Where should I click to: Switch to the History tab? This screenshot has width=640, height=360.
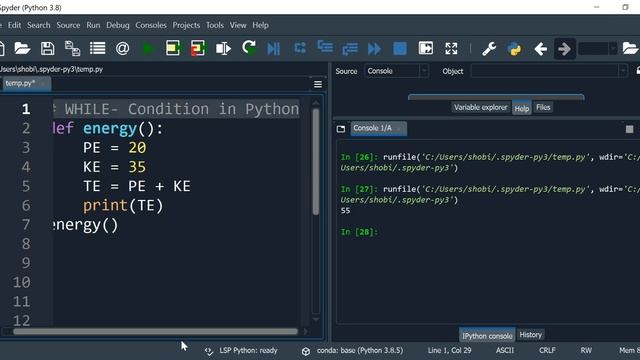531,335
